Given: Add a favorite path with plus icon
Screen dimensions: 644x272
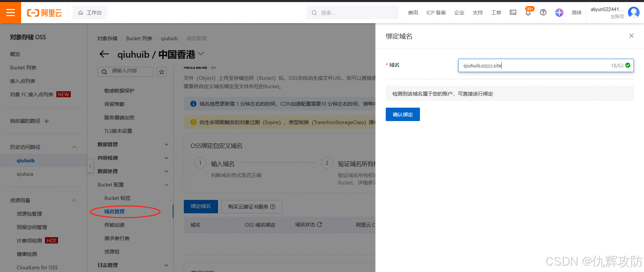Looking at the screenshot, I should (47, 121).
